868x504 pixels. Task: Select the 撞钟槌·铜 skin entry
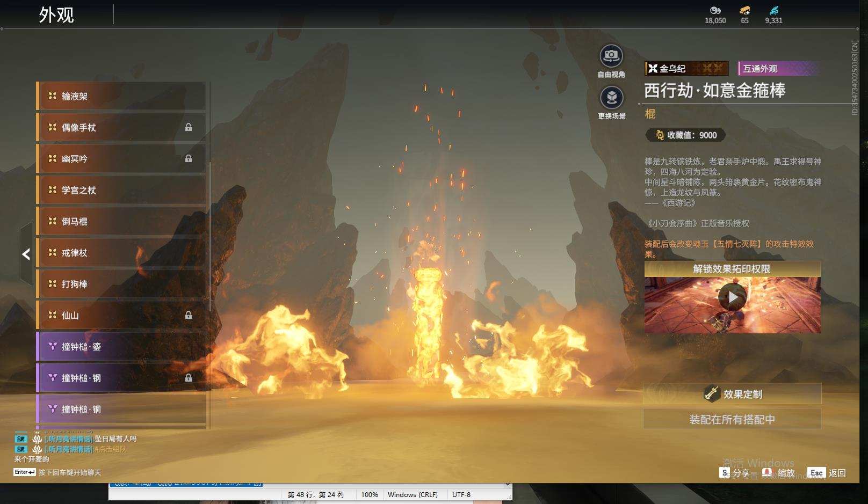[121, 409]
